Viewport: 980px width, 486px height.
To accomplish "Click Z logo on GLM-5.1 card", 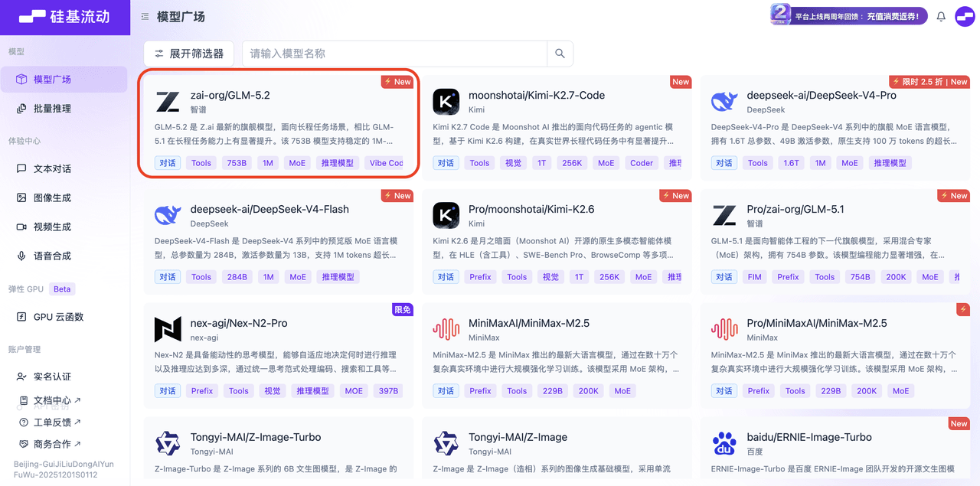I will point(724,216).
